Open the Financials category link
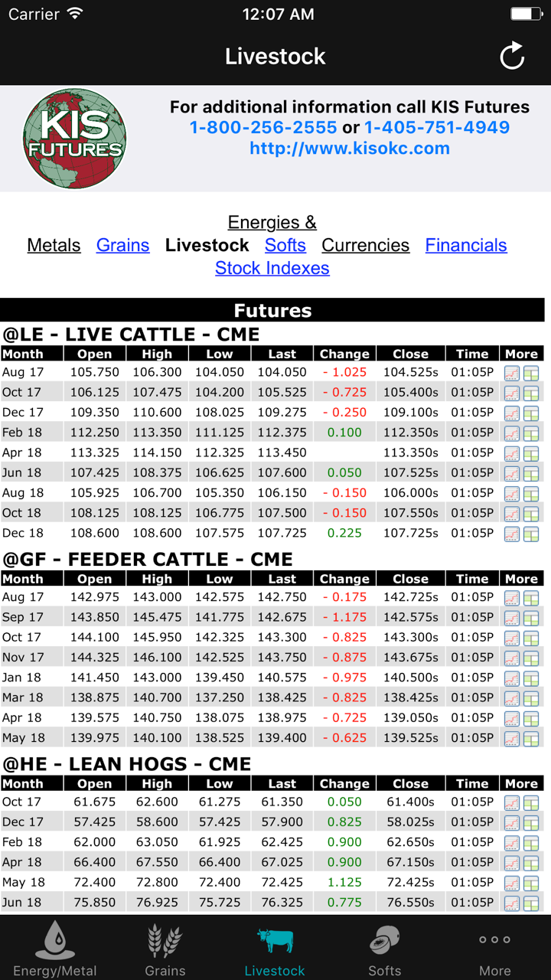The image size is (551, 980). [466, 245]
